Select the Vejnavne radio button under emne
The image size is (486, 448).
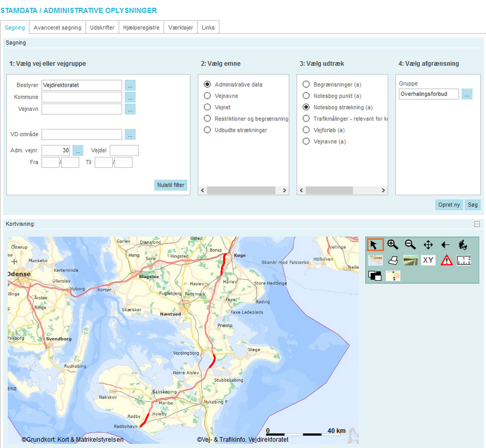[x=208, y=96]
